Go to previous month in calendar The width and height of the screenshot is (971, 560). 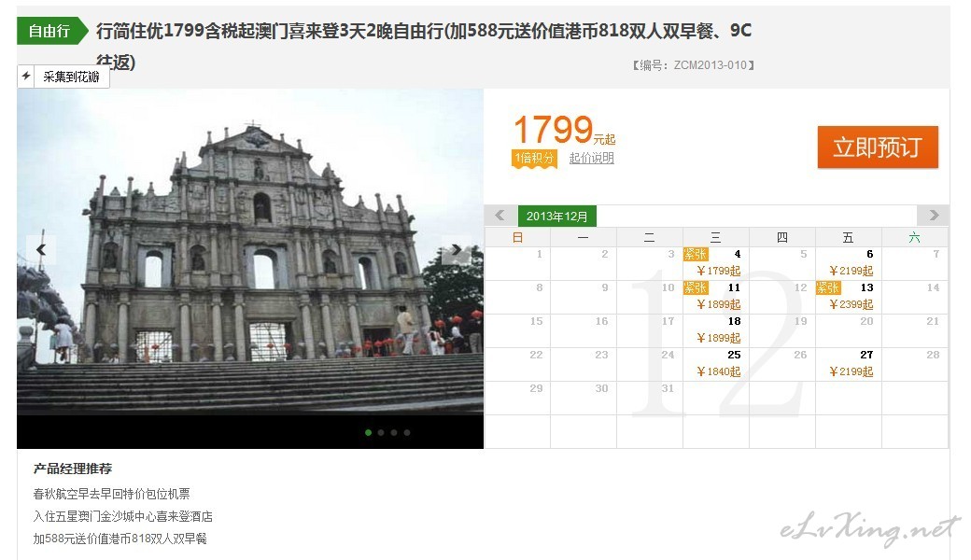500,216
